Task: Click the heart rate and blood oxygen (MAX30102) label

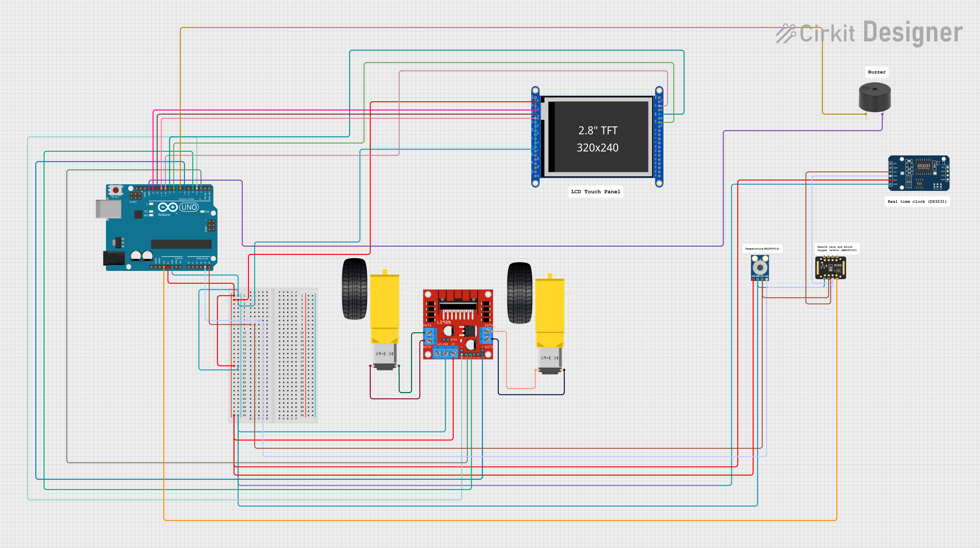Action: 837,248
